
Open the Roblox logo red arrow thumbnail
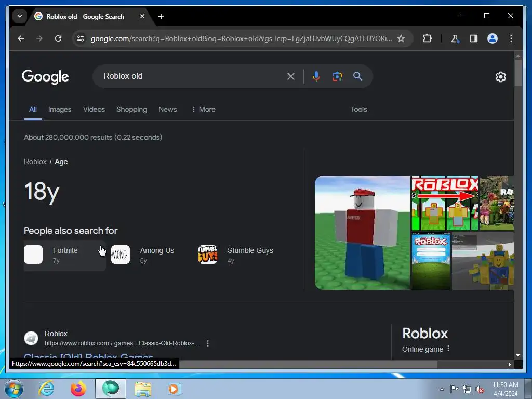click(x=445, y=203)
